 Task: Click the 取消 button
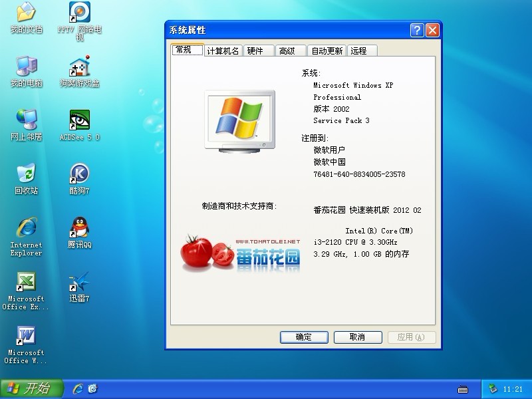(x=357, y=337)
